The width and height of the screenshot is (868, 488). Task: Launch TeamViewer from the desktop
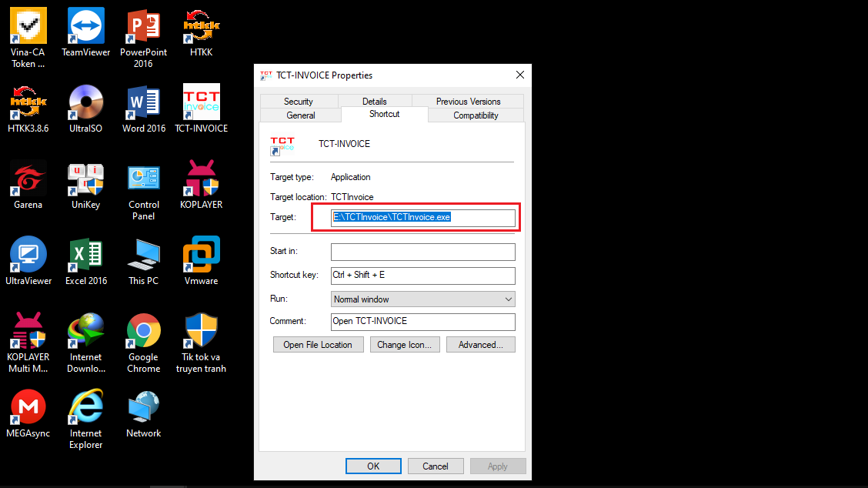pyautogui.click(x=86, y=32)
